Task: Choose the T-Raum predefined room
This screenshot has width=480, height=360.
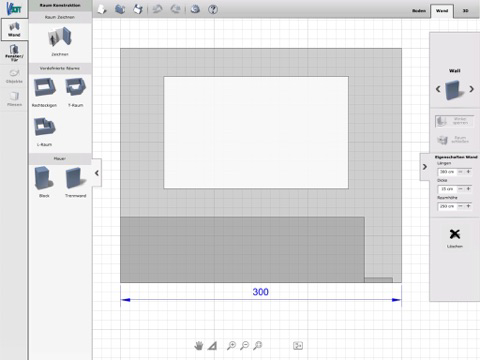Action: point(76,92)
